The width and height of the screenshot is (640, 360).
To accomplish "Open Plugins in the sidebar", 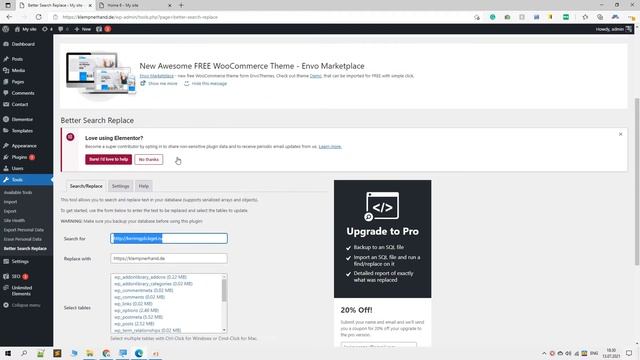I will pos(19,157).
